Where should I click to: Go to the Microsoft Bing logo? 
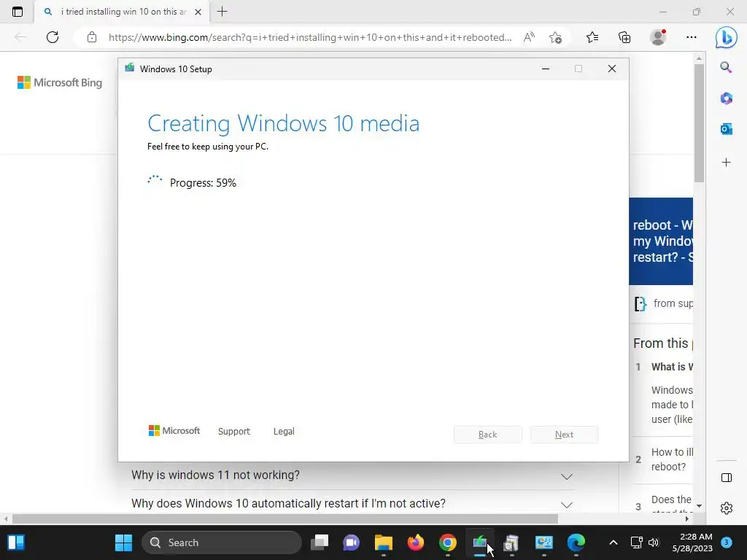[x=60, y=82]
